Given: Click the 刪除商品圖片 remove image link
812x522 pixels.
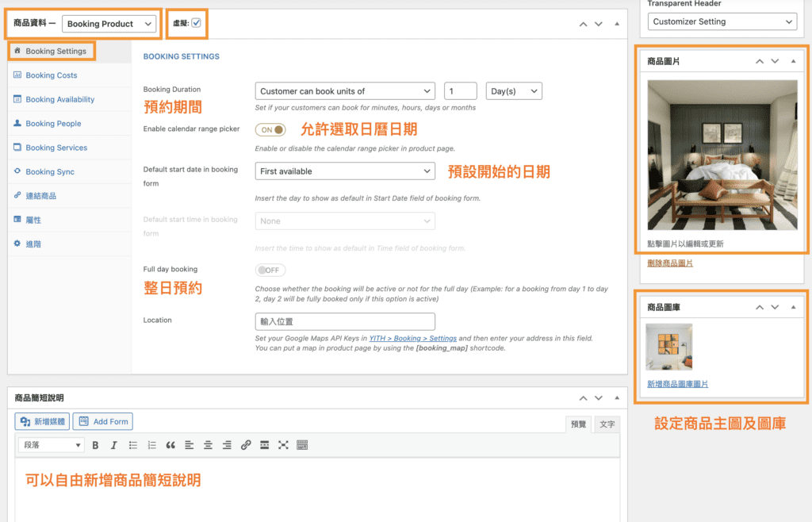Looking at the screenshot, I should [x=670, y=263].
